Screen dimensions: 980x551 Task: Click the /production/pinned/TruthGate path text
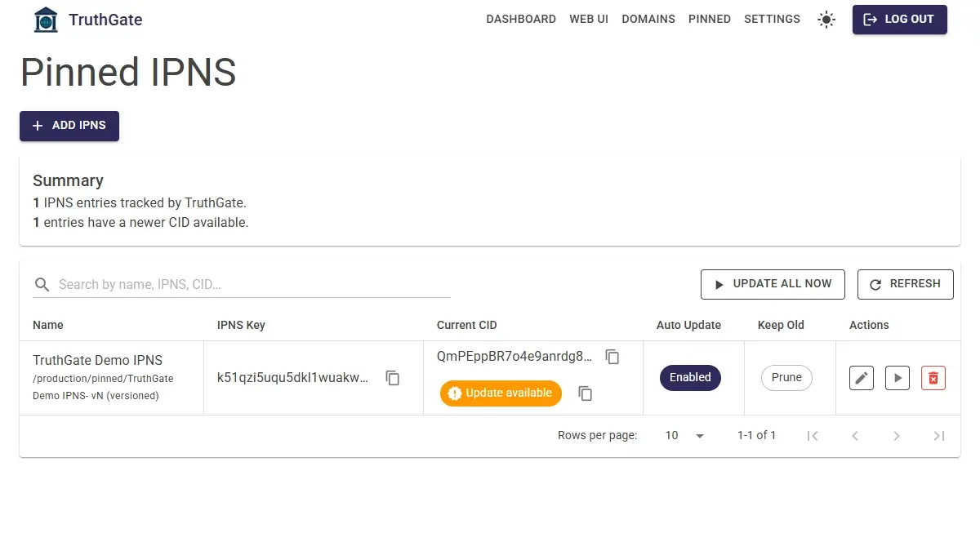point(103,379)
